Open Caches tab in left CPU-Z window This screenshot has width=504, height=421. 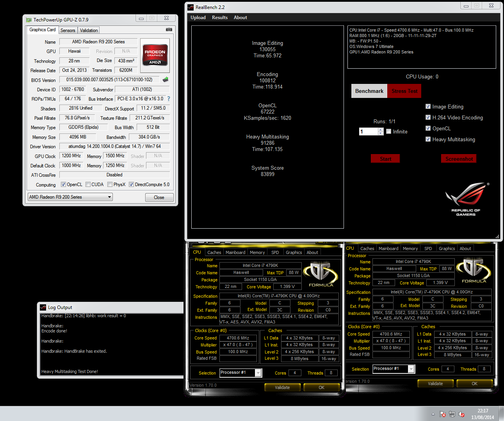(x=214, y=252)
